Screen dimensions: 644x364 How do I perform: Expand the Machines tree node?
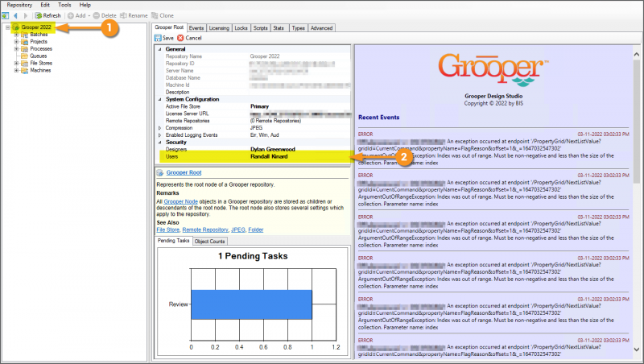tap(16, 70)
